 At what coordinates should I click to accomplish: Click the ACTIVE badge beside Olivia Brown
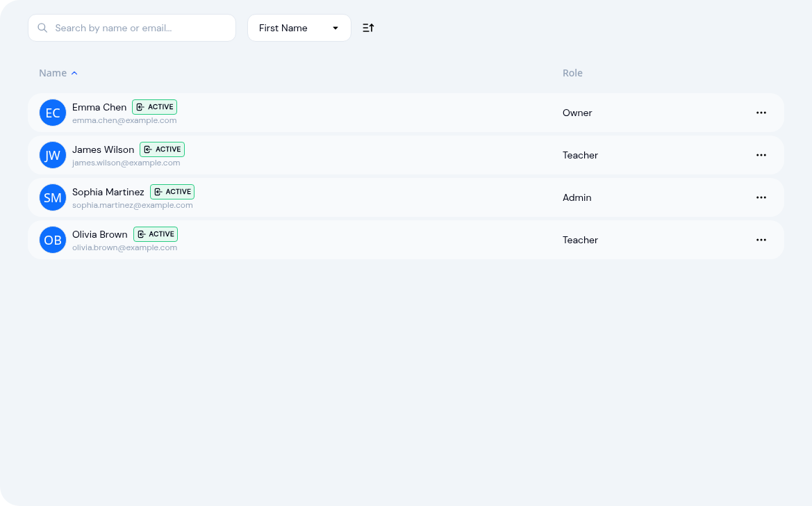pyautogui.click(x=156, y=234)
